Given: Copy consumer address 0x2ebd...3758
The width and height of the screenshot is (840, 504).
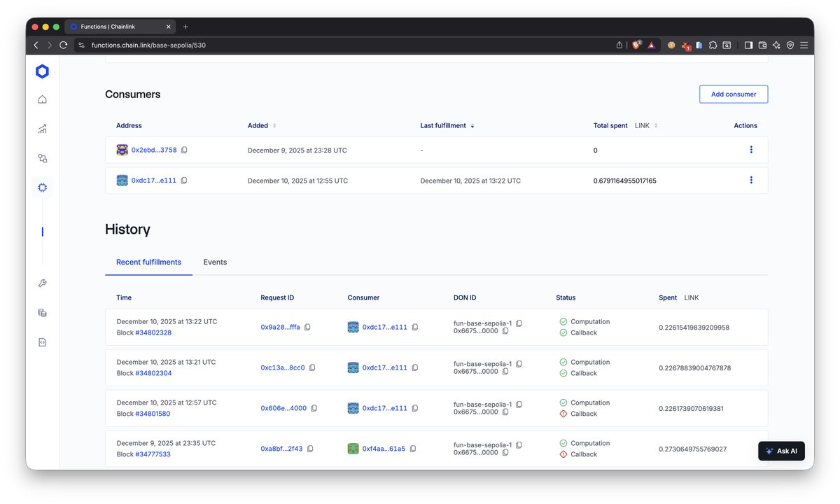Looking at the screenshot, I should 184,150.
